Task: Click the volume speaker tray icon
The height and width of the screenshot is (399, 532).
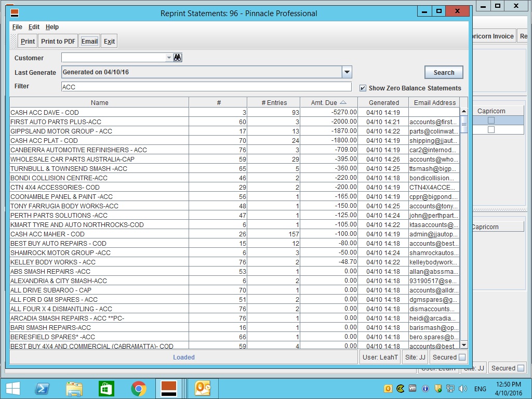Action: point(463,389)
